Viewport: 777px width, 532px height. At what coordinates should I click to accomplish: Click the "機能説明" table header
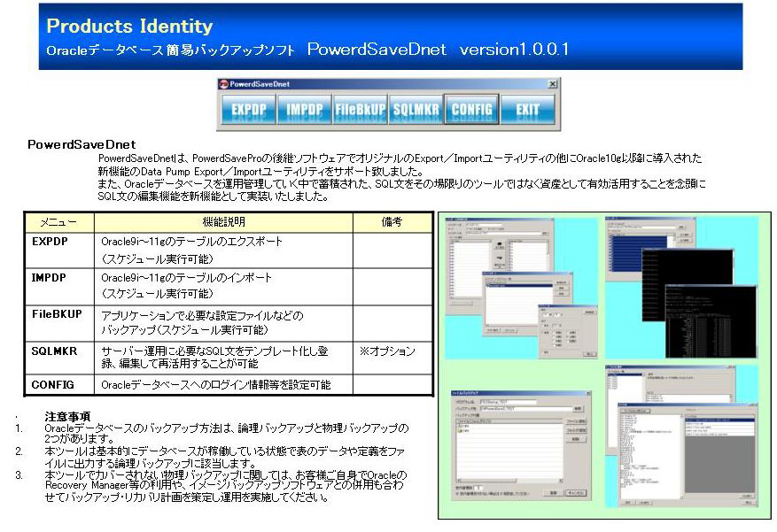[x=223, y=222]
